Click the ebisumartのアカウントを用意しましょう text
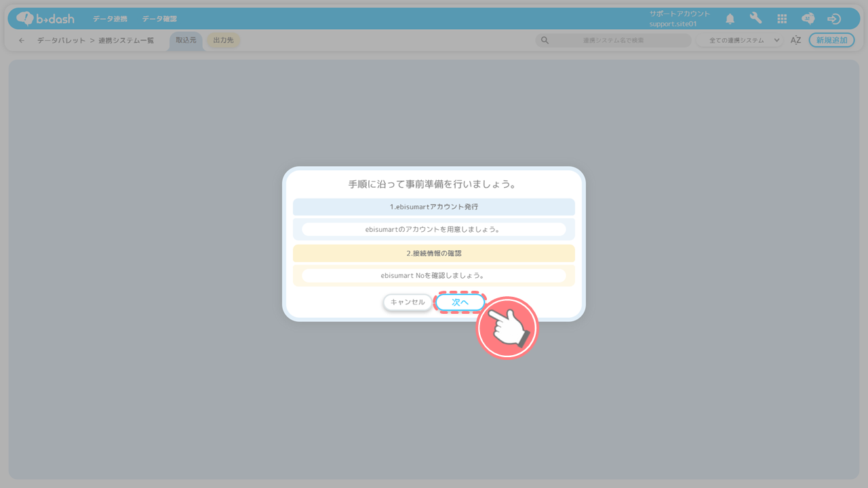The height and width of the screenshot is (488, 868). click(x=434, y=229)
